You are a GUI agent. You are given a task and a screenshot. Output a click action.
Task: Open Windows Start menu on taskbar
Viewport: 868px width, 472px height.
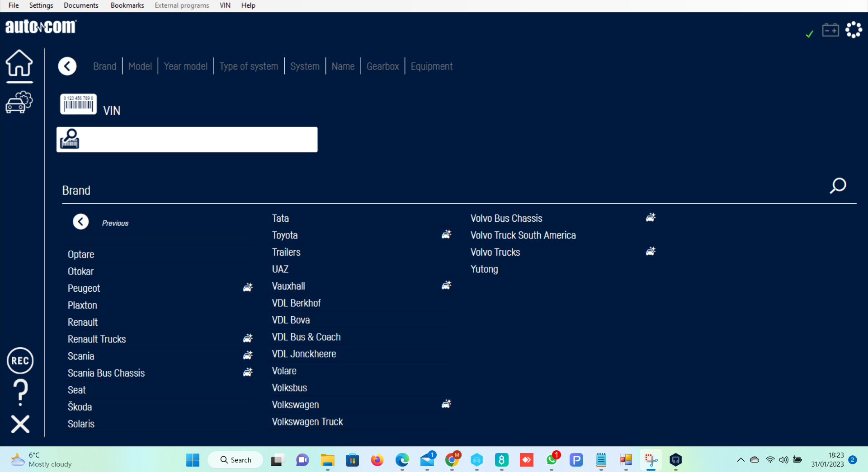click(193, 460)
